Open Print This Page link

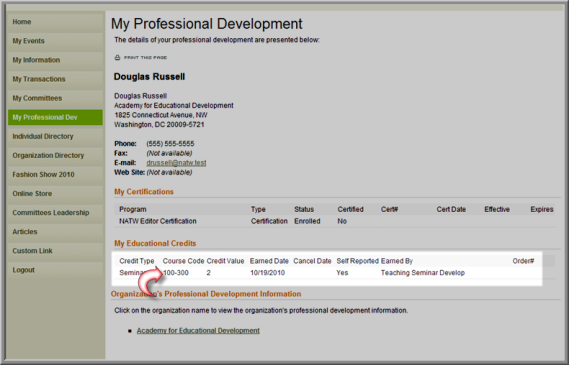point(145,57)
